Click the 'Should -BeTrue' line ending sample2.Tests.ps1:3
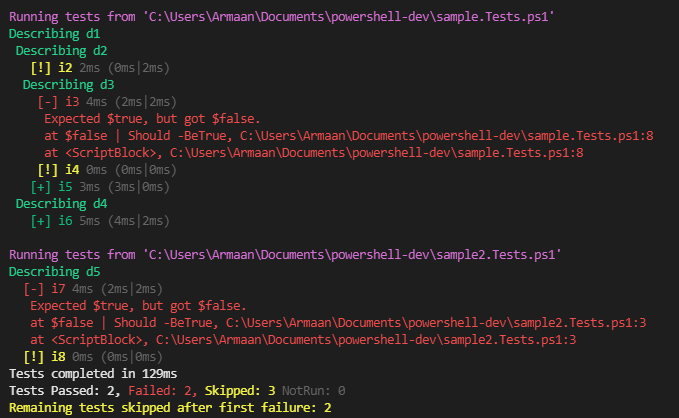 [x=338, y=323]
